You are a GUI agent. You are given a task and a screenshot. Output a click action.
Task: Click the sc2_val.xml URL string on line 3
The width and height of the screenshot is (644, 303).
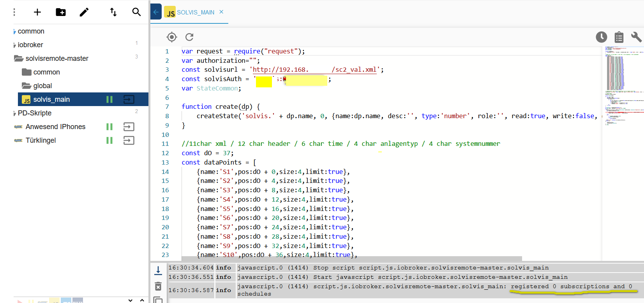coord(315,70)
